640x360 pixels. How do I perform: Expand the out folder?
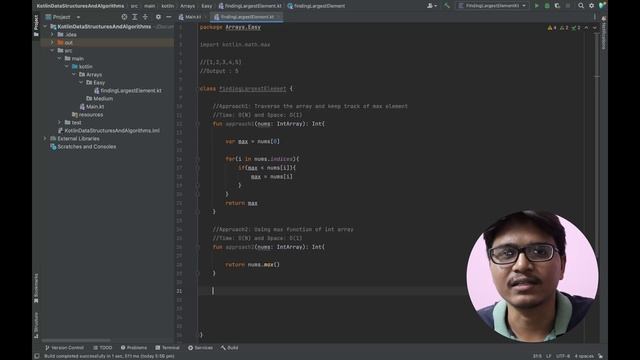click(52, 42)
